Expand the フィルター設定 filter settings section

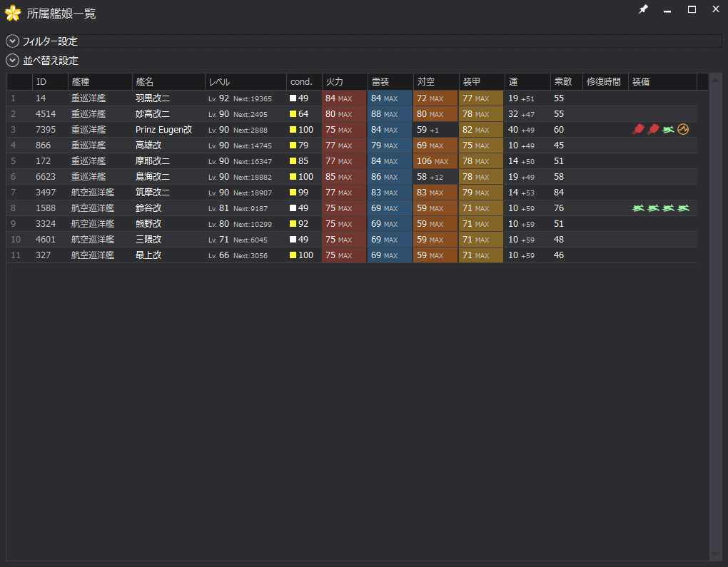[13, 41]
